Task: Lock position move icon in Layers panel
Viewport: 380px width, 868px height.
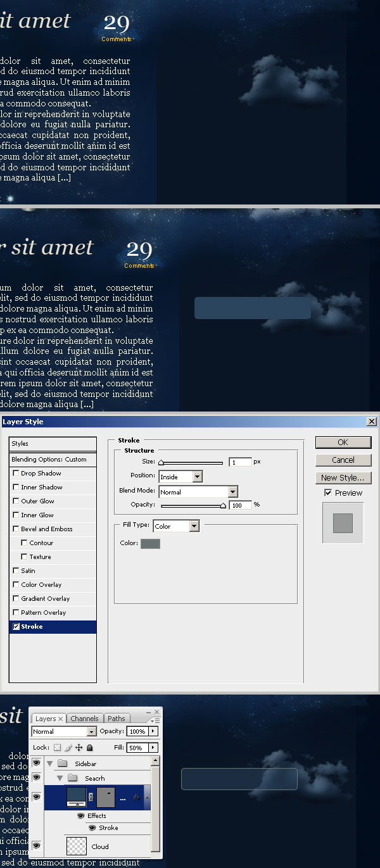Action: (x=79, y=748)
